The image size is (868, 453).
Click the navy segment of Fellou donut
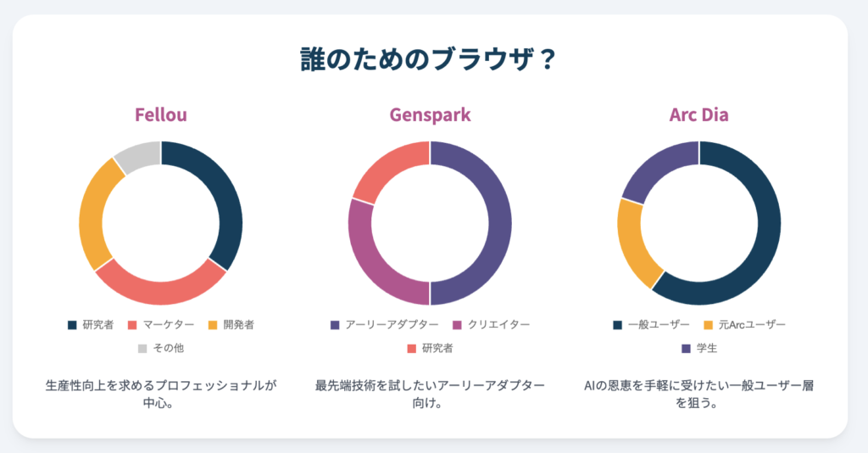click(x=224, y=195)
